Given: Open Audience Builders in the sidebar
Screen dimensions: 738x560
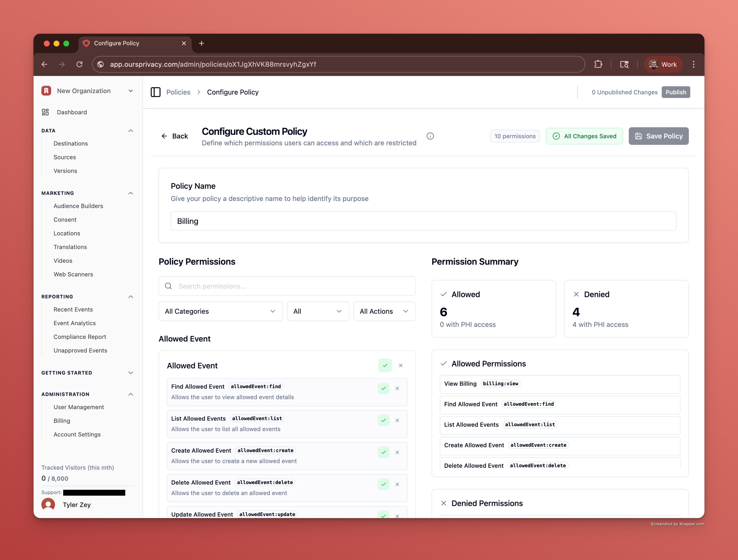Looking at the screenshot, I should coord(78,206).
